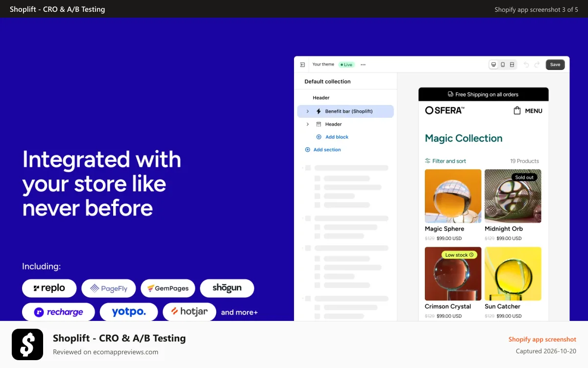Click the Recharge integration badge
Viewport: 588px width, 368px height.
pos(59,312)
